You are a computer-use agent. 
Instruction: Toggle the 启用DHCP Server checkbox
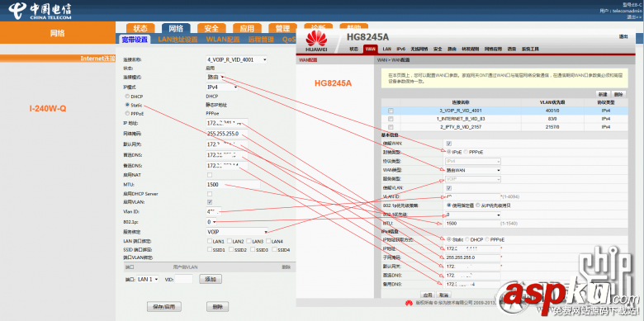click(210, 194)
